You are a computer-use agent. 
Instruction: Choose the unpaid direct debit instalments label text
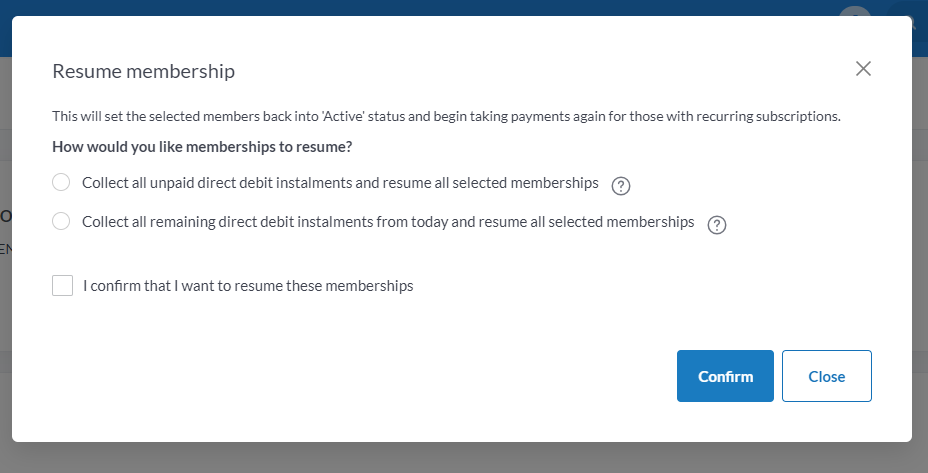tap(340, 183)
